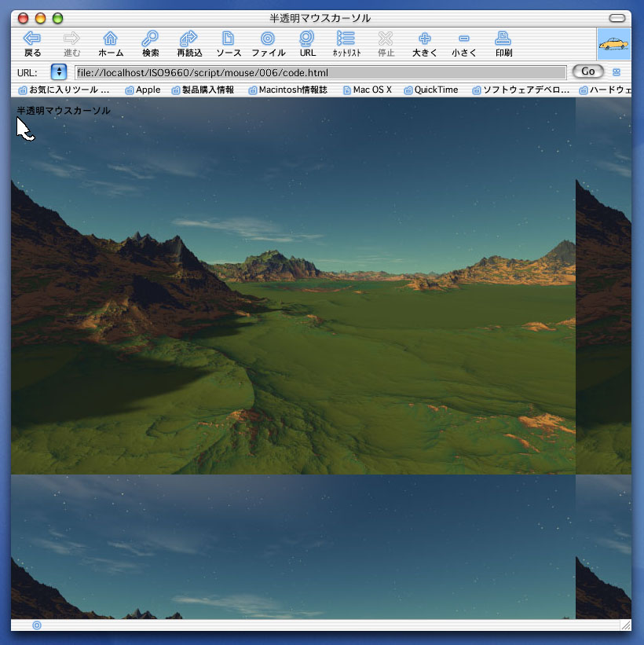This screenshot has width=644, height=645.
Task: Zoom the window with green button
Action: [x=57, y=18]
